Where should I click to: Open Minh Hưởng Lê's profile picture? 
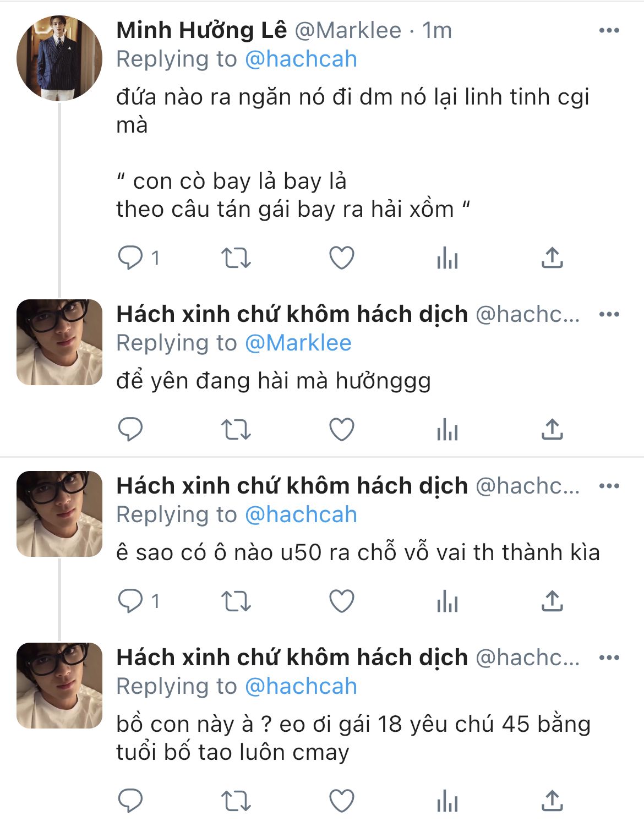click(x=59, y=58)
